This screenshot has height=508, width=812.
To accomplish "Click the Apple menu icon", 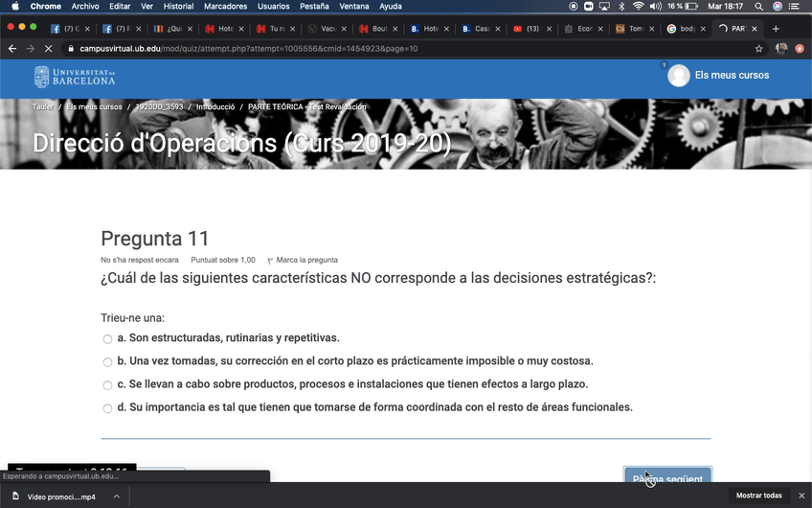I will pyautogui.click(x=15, y=6).
